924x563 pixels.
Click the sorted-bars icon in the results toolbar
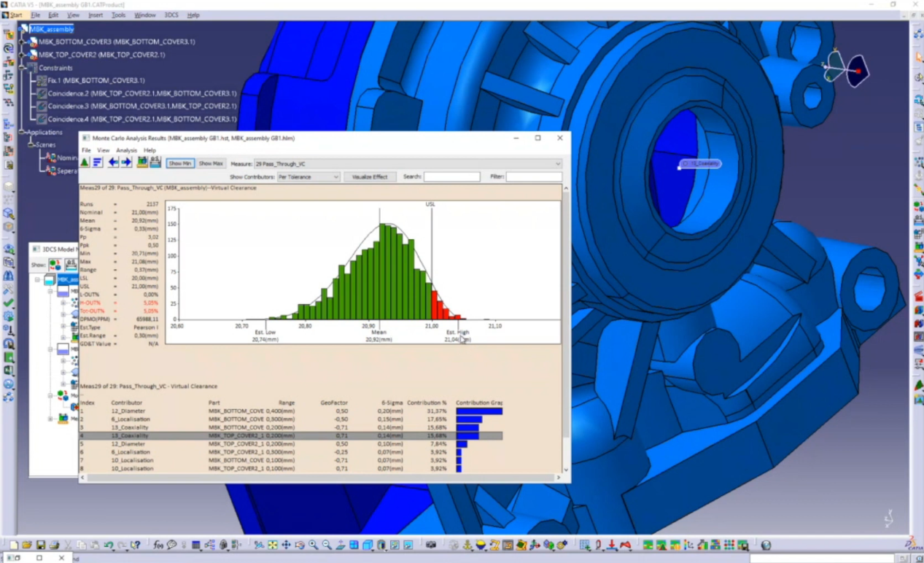97,163
